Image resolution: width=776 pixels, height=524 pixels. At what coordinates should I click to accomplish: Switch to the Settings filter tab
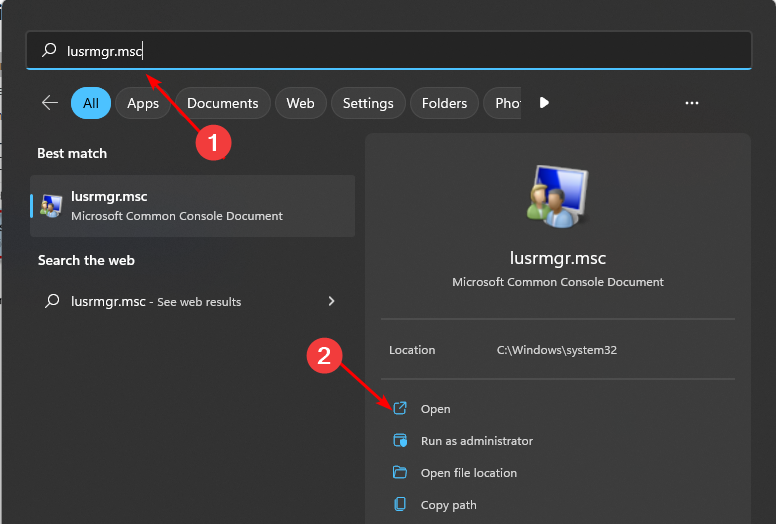tap(368, 103)
